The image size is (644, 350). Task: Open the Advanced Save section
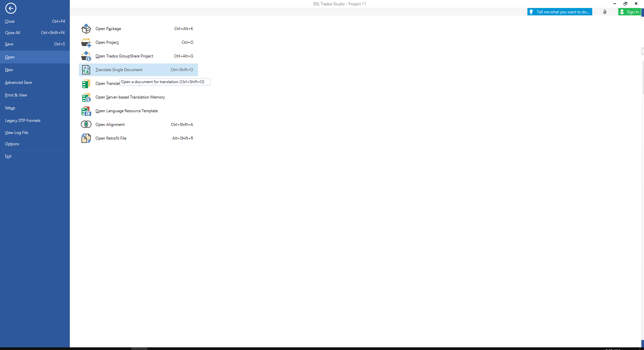(x=35, y=82)
